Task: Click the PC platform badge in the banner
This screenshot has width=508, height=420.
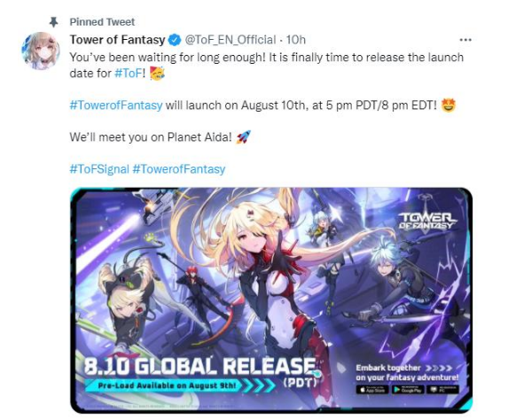Action: tap(442, 390)
